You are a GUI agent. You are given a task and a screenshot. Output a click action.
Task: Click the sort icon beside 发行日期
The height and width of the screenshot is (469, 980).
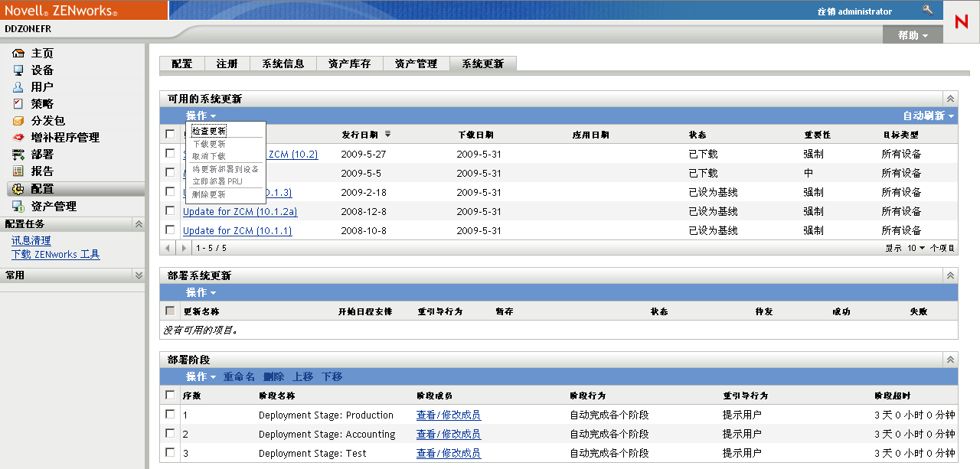[387, 135]
